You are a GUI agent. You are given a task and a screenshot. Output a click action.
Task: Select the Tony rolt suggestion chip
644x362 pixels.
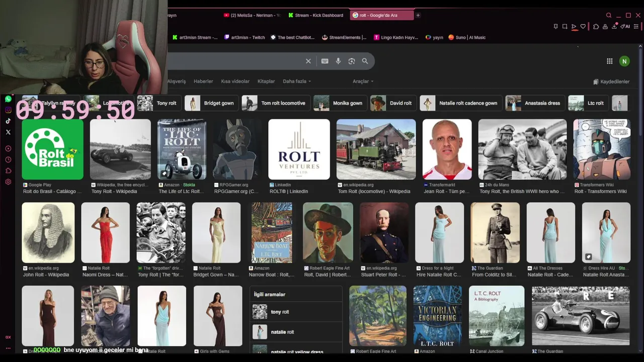159,103
